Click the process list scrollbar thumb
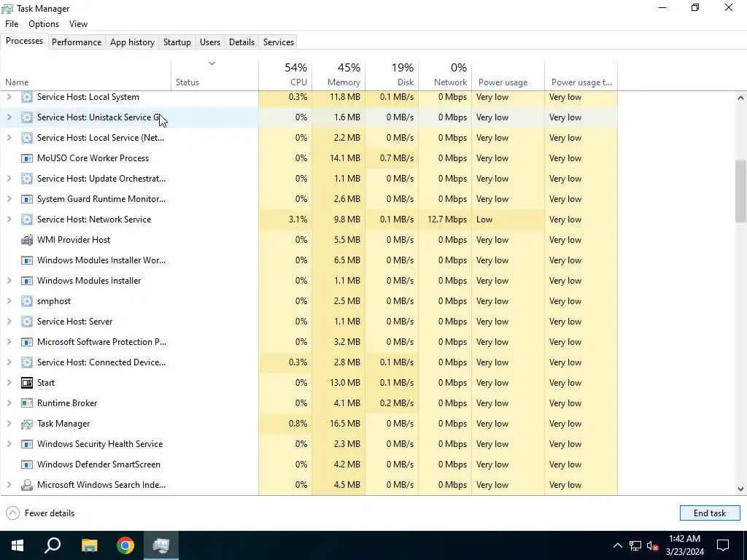The height and width of the screenshot is (560, 747). [740, 191]
